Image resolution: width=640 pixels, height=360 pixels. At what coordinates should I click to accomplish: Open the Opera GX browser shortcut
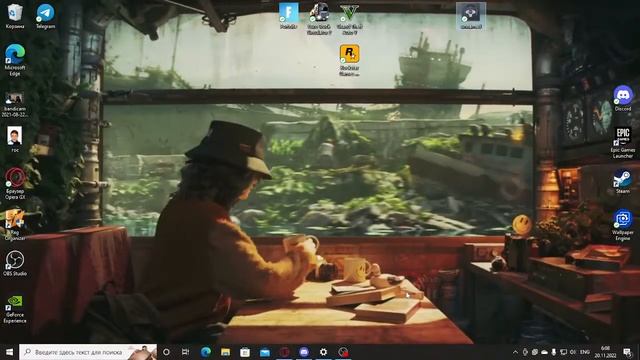[x=15, y=184]
